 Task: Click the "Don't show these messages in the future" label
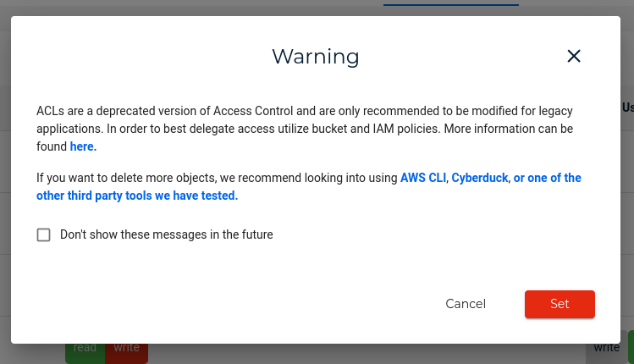tap(167, 234)
